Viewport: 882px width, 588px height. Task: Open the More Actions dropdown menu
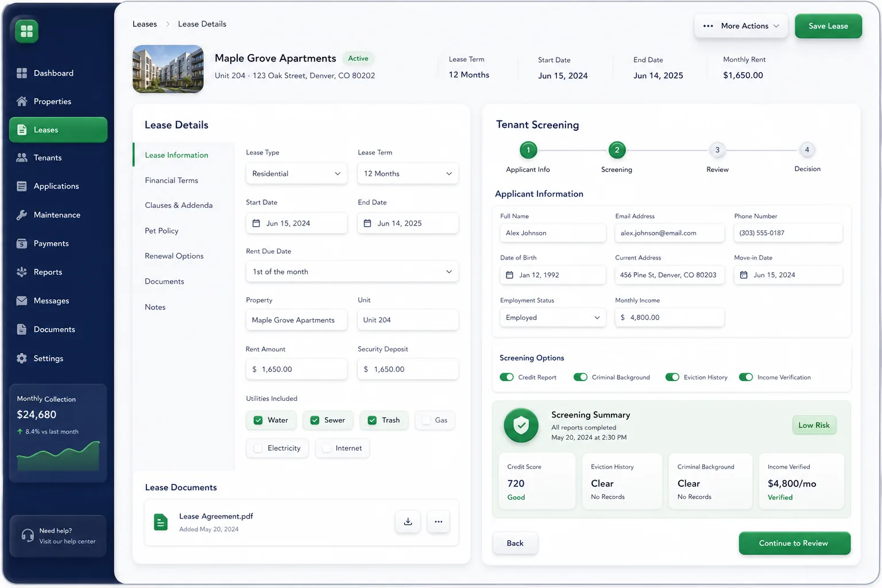741,26
